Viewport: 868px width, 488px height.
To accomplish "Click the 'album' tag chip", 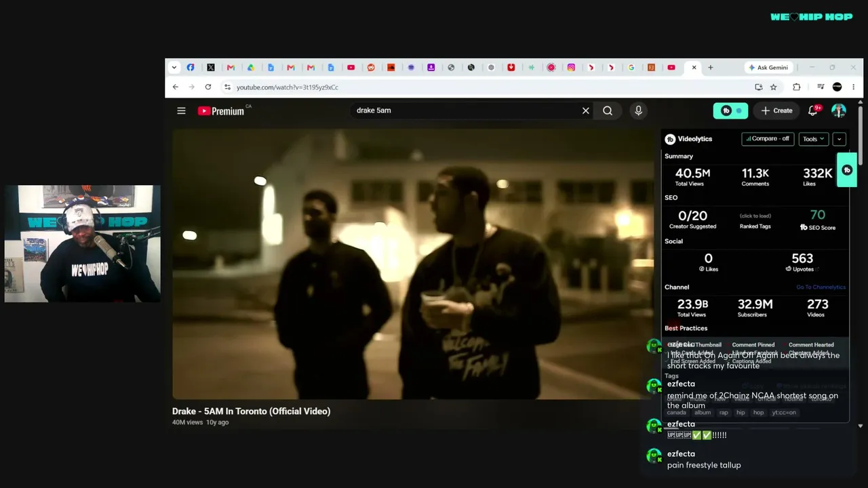I will [x=703, y=412].
